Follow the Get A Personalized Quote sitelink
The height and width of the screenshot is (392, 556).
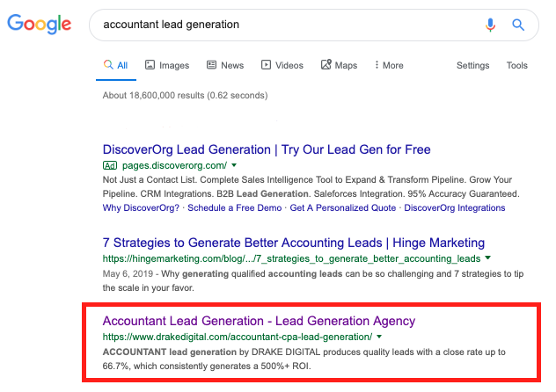click(x=343, y=207)
